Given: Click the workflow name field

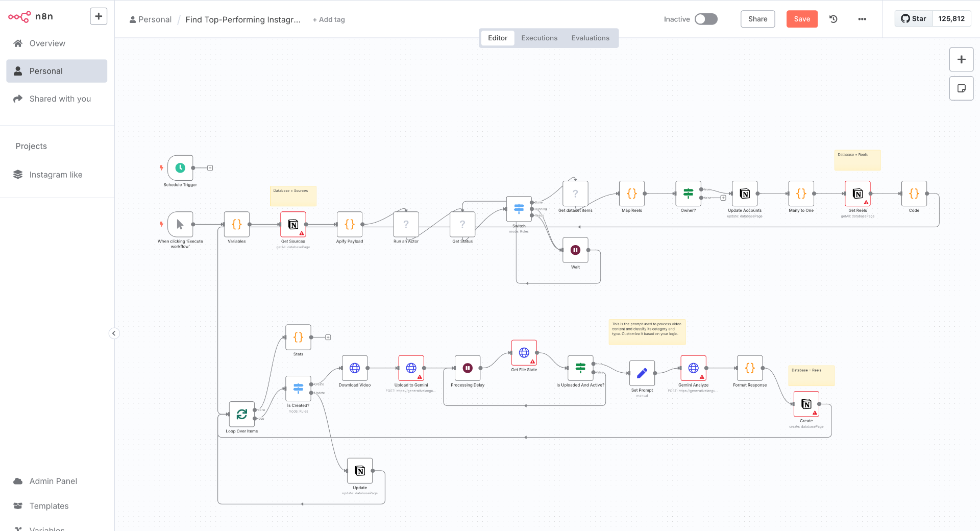Looking at the screenshot, I should tap(243, 19).
